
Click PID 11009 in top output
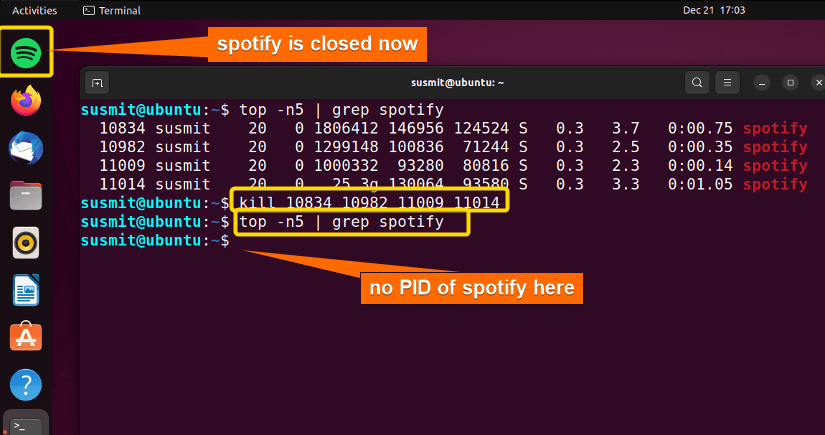click(122, 166)
